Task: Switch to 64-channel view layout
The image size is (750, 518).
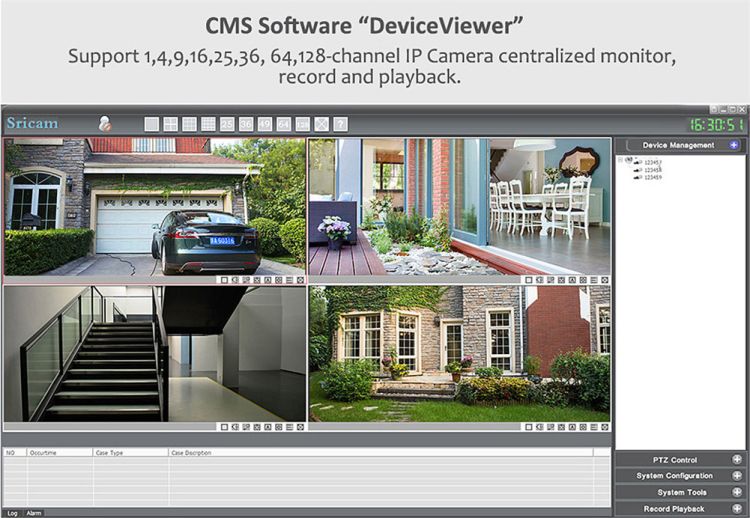Action: tap(284, 124)
